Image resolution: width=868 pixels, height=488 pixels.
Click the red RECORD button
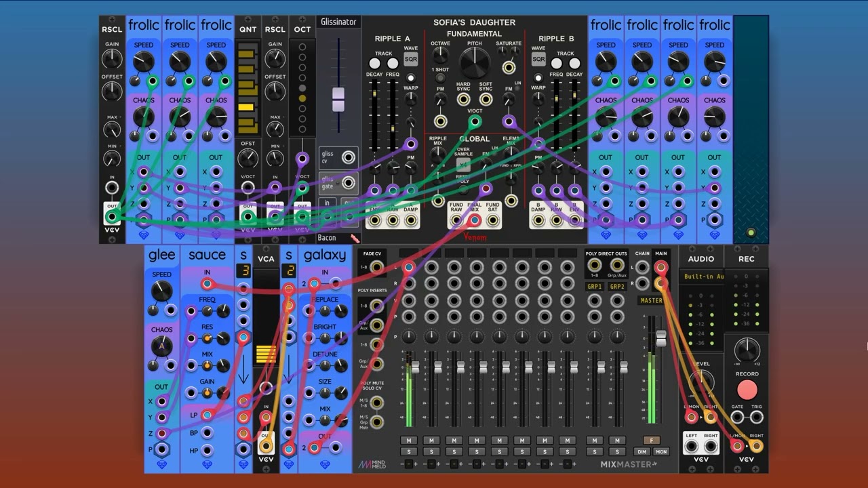tap(747, 390)
